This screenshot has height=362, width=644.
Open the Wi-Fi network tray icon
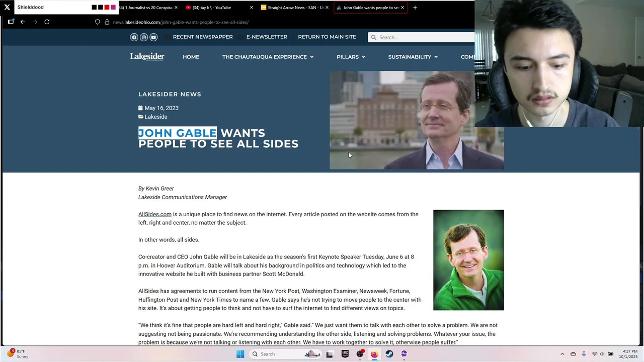pos(594,354)
